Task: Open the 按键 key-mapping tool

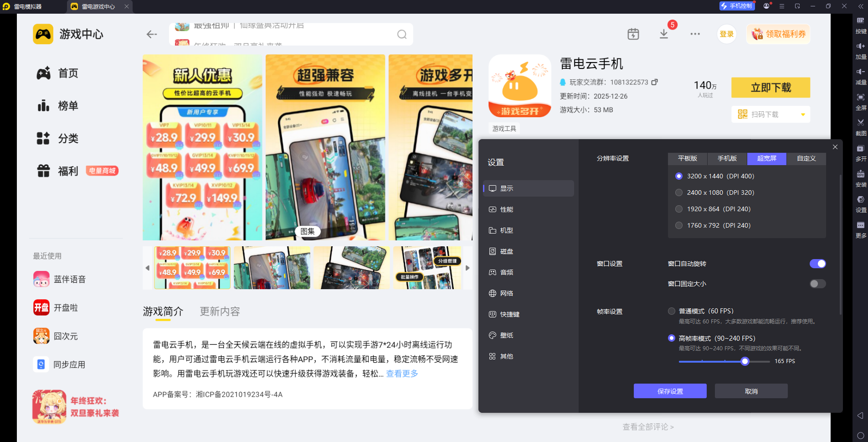Action: click(861, 26)
